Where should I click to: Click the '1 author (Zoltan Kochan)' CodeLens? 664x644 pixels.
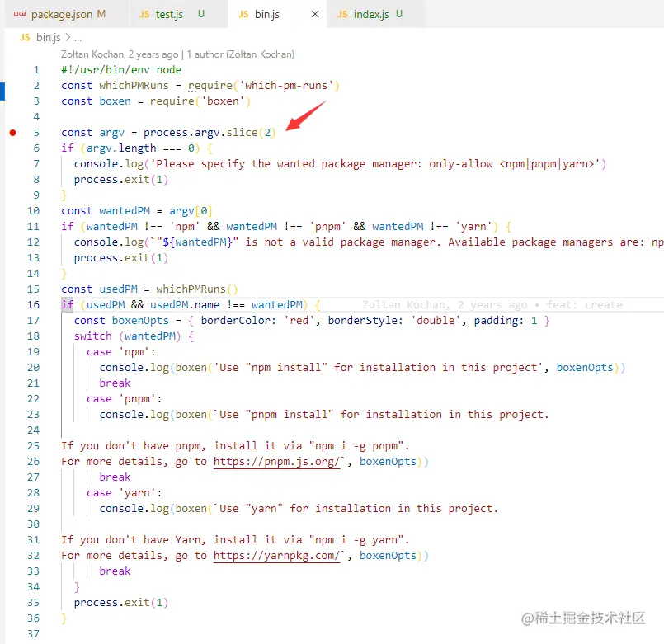(241, 54)
